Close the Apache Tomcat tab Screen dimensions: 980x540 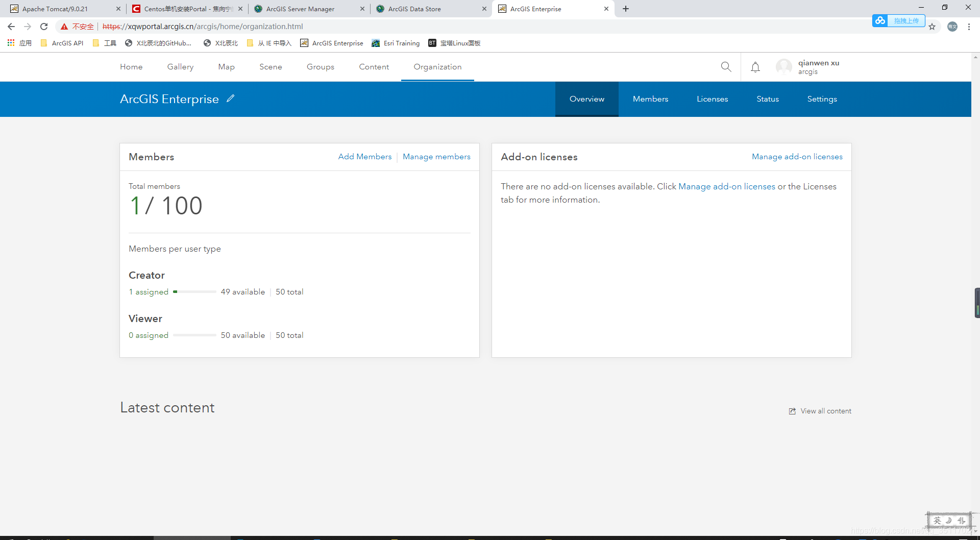point(118,9)
